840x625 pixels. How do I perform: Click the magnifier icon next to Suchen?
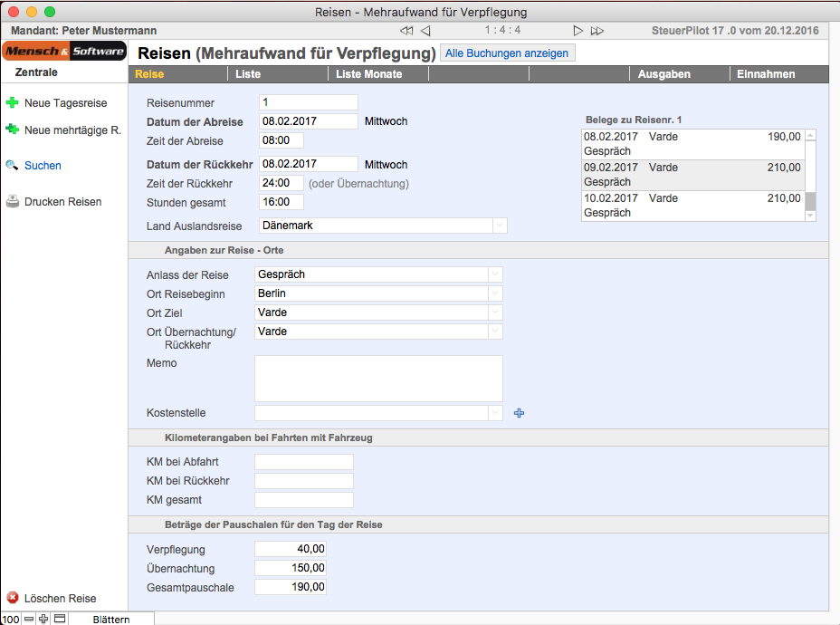pyautogui.click(x=12, y=165)
